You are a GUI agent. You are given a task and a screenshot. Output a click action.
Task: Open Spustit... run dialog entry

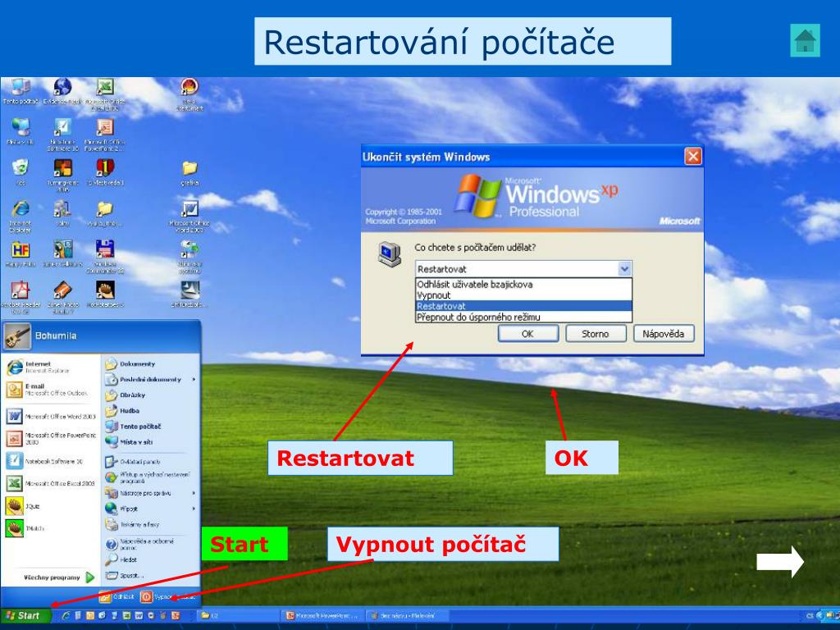point(126,576)
